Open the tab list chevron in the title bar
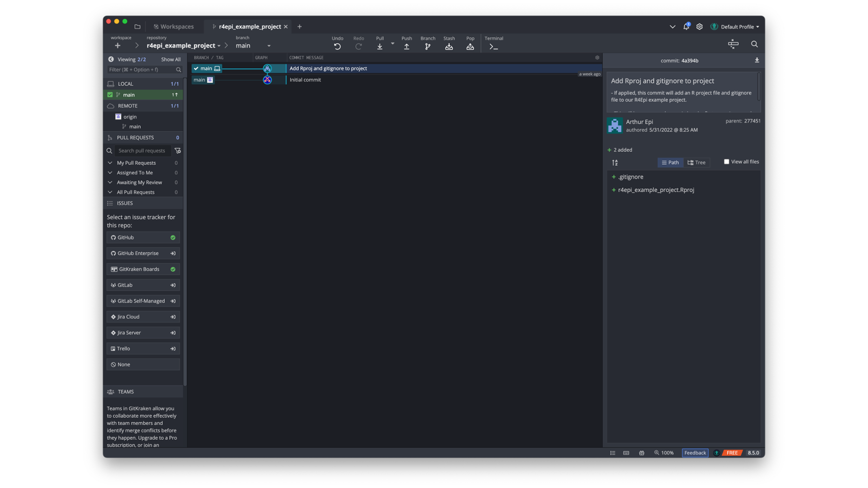 coord(672,27)
